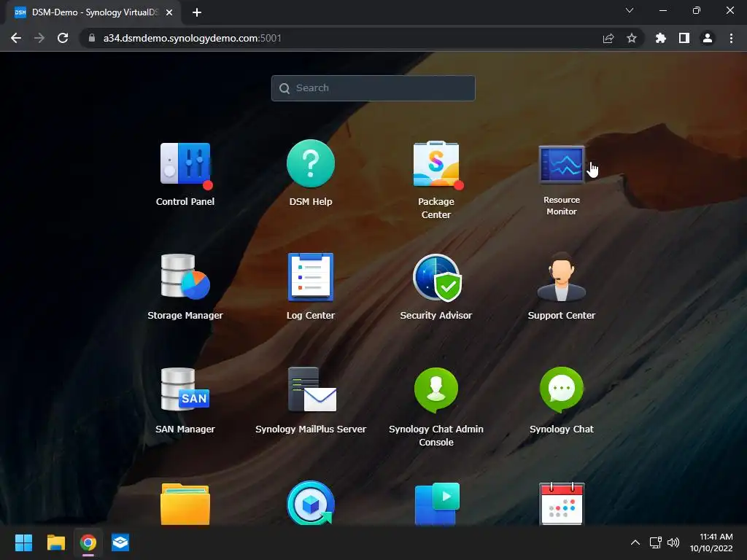Select the DSM-Demo browser tab
Image resolution: width=747 pixels, height=560 pixels.
93,12
